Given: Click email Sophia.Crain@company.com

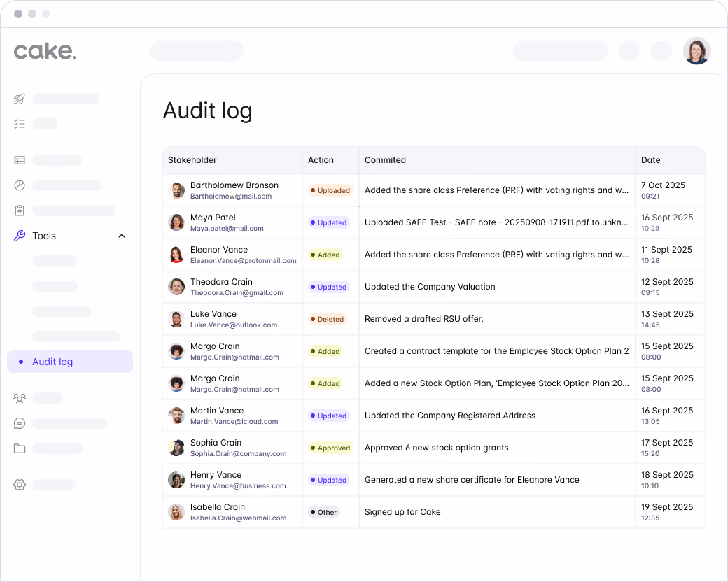Looking at the screenshot, I should point(238,453).
